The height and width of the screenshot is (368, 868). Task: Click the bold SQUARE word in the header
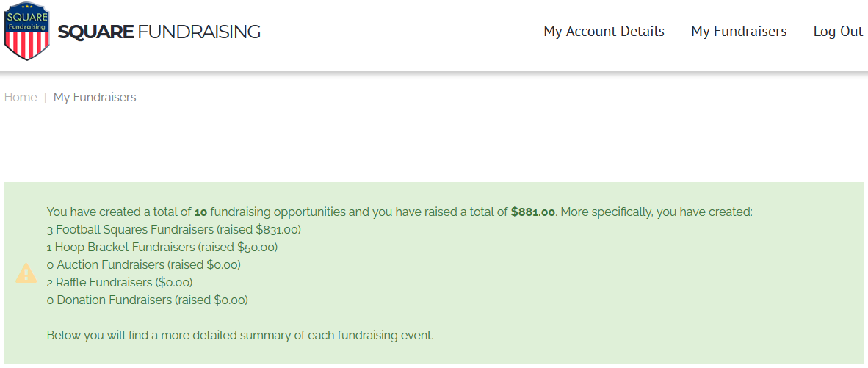pos(95,32)
